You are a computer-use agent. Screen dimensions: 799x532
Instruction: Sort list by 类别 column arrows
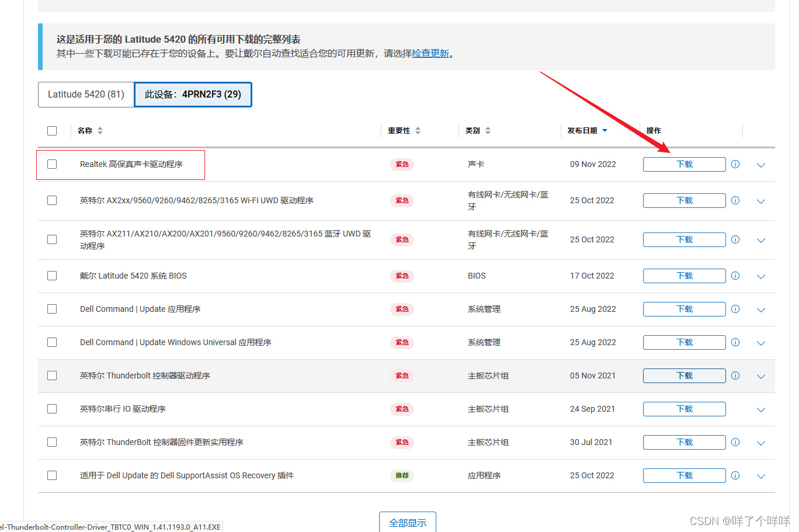click(x=488, y=131)
